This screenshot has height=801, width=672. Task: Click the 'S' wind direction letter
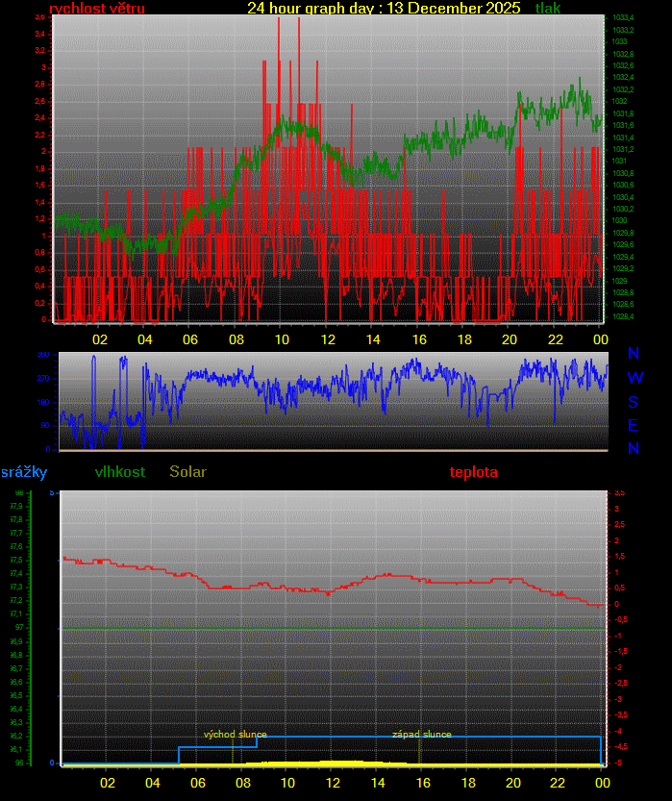(x=634, y=402)
